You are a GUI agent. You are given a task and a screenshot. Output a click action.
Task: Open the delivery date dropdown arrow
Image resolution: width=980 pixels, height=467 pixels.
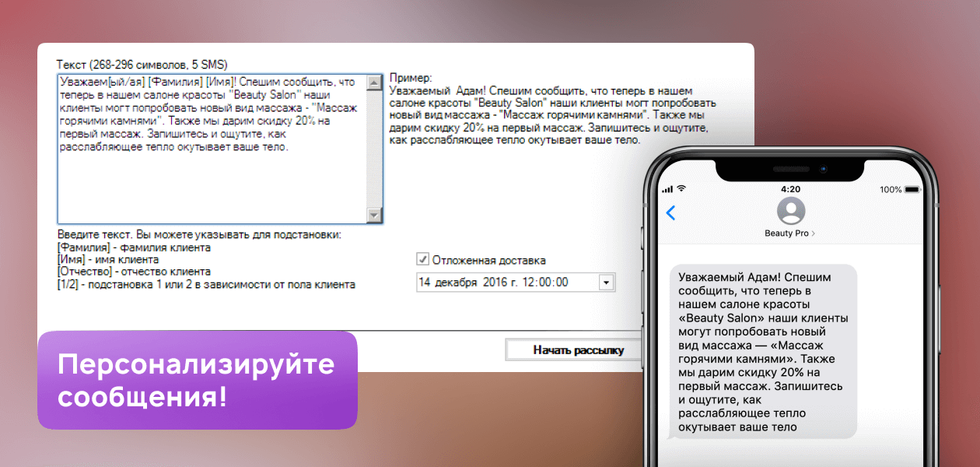(x=607, y=283)
